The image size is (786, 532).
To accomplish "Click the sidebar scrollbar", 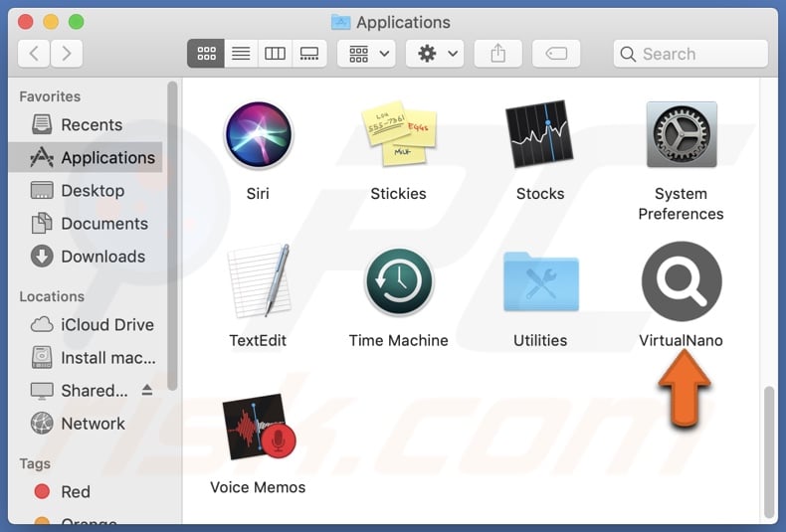I will [x=172, y=236].
